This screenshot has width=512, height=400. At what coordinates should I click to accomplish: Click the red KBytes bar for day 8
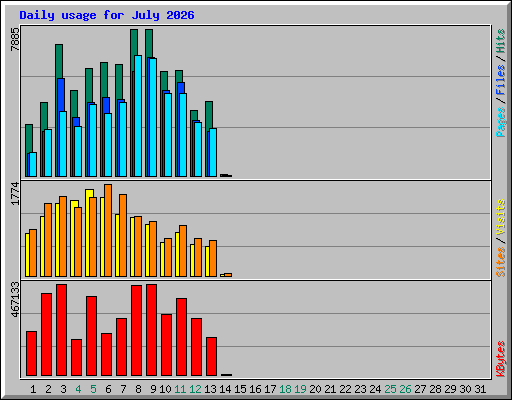[x=136, y=331]
